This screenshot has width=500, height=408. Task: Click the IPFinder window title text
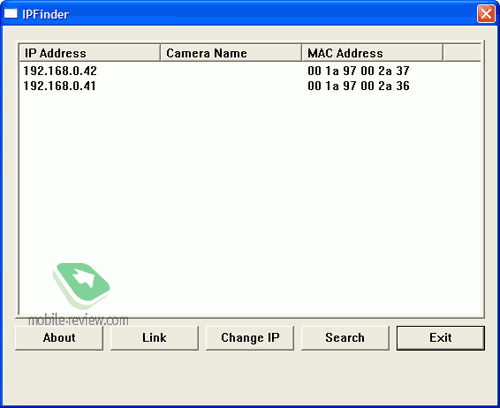click(x=45, y=14)
